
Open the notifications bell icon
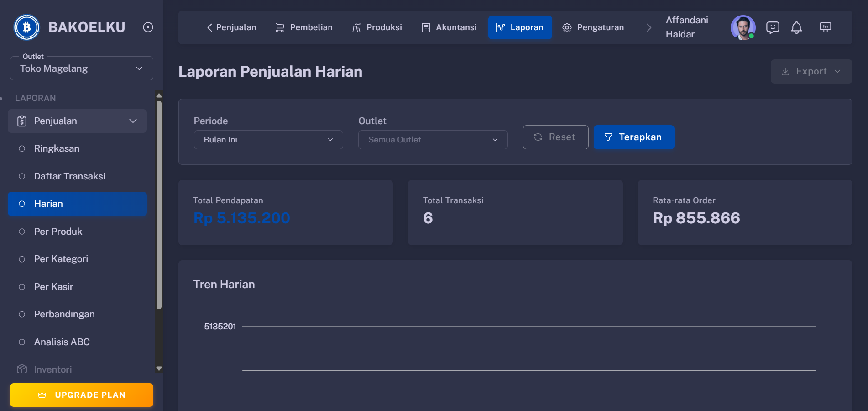[x=797, y=27]
